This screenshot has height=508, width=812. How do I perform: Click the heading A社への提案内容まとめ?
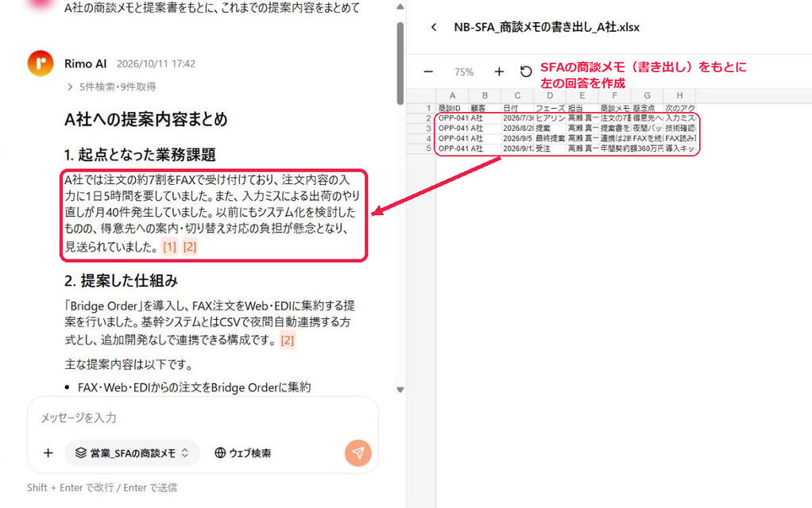pyautogui.click(x=146, y=120)
